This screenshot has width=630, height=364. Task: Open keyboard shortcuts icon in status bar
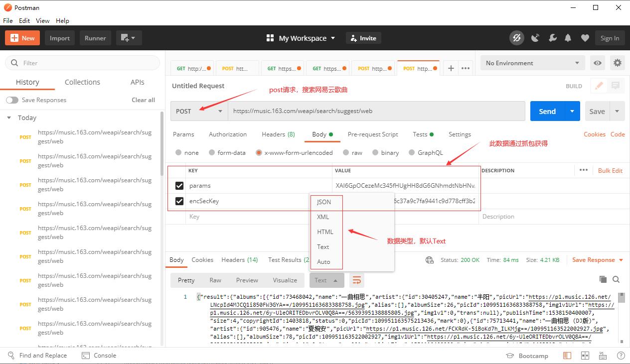coord(603,356)
